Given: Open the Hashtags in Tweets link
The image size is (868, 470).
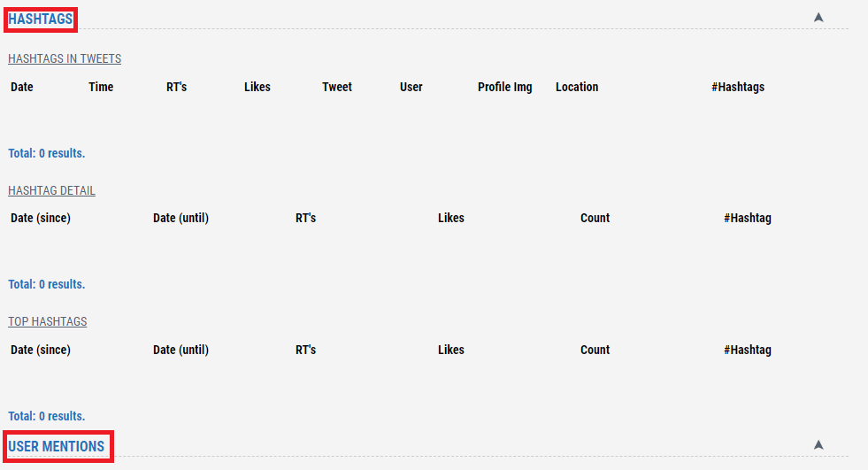Looking at the screenshot, I should [x=65, y=59].
